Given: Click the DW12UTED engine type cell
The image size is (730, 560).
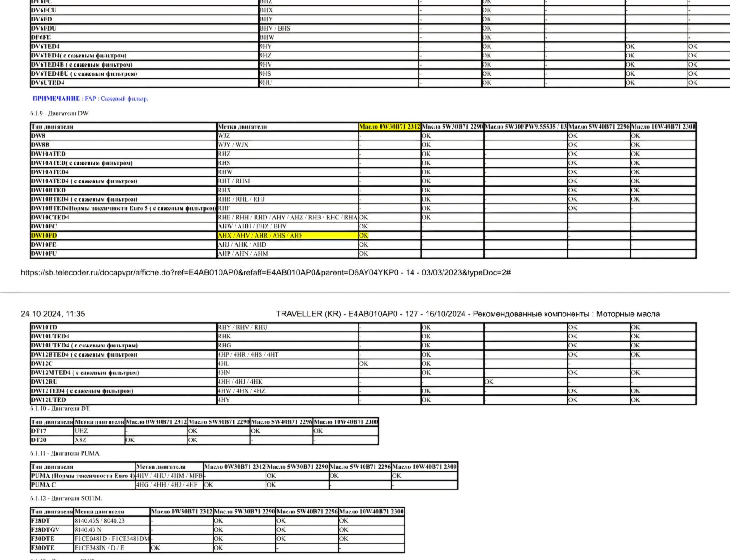Looking at the screenshot, I should [123, 400].
